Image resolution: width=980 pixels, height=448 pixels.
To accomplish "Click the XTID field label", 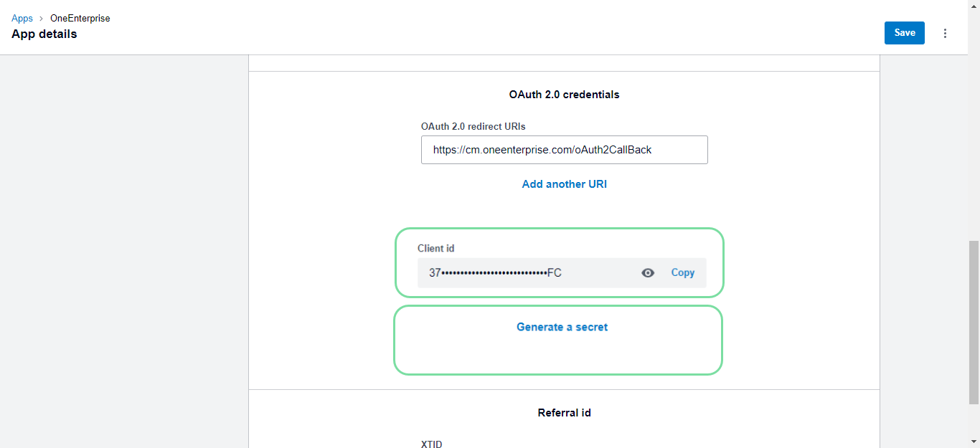I will coord(431,444).
